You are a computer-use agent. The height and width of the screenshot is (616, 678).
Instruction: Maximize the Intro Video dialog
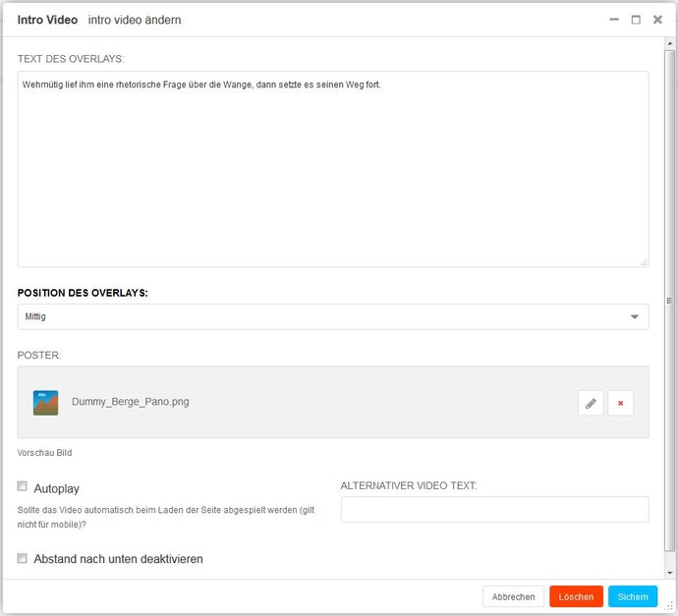(636, 20)
